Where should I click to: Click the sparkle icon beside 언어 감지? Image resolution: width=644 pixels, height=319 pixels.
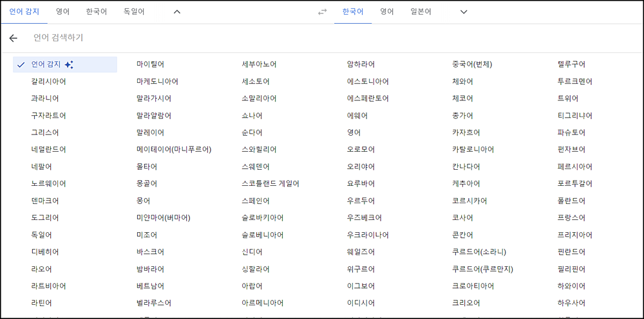69,64
